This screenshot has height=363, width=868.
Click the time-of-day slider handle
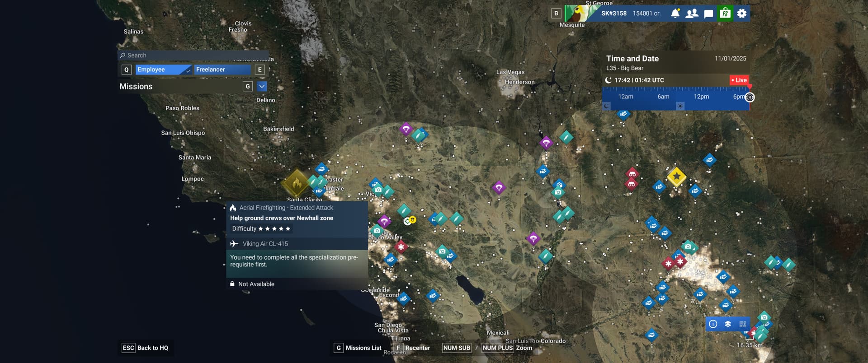[750, 97]
